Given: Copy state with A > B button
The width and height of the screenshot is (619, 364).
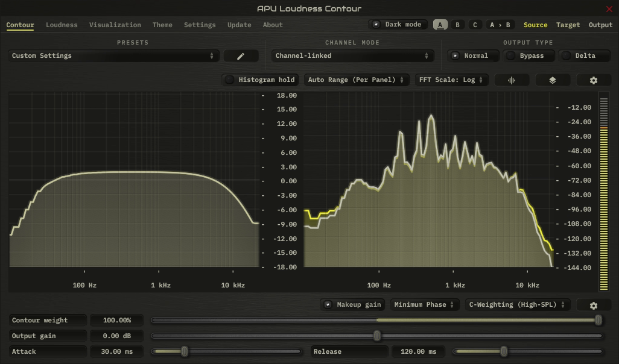Looking at the screenshot, I should 500,25.
